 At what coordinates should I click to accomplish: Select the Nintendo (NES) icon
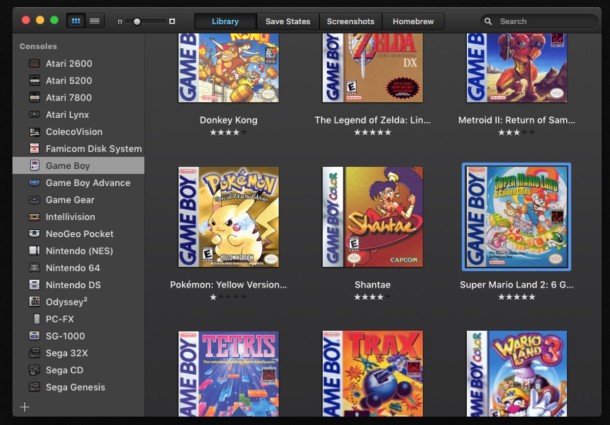34,251
